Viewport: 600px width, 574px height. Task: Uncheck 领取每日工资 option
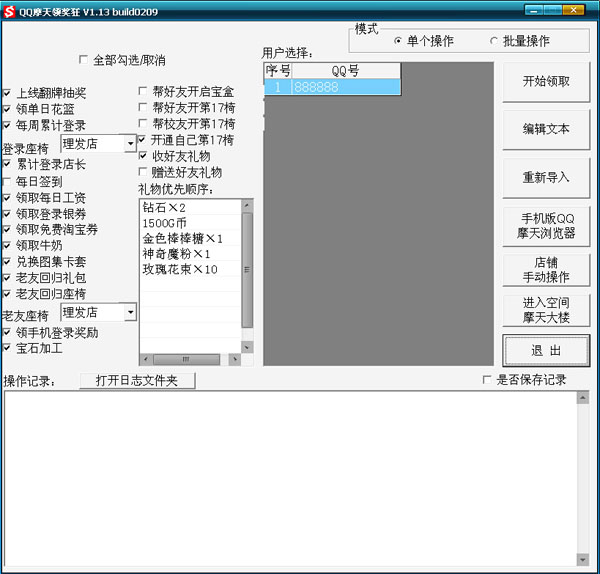(7, 198)
